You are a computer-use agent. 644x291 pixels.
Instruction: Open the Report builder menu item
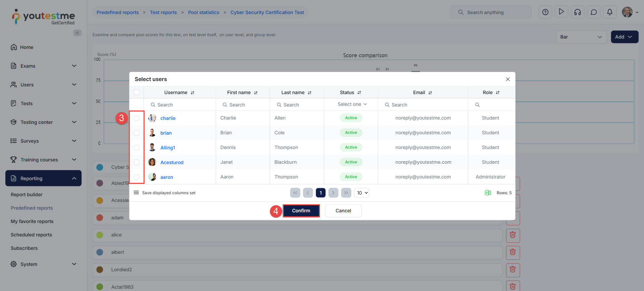point(26,195)
